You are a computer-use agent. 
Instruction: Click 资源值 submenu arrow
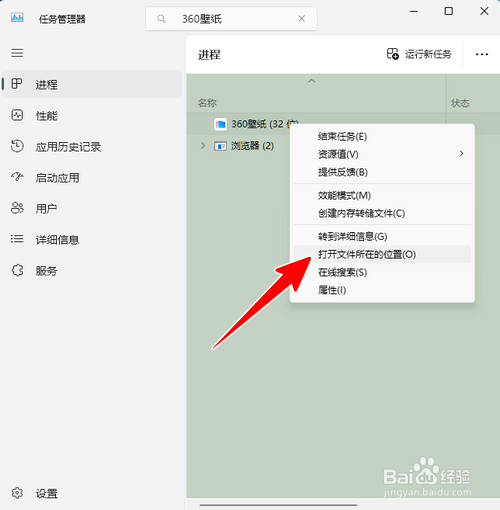[461, 153]
